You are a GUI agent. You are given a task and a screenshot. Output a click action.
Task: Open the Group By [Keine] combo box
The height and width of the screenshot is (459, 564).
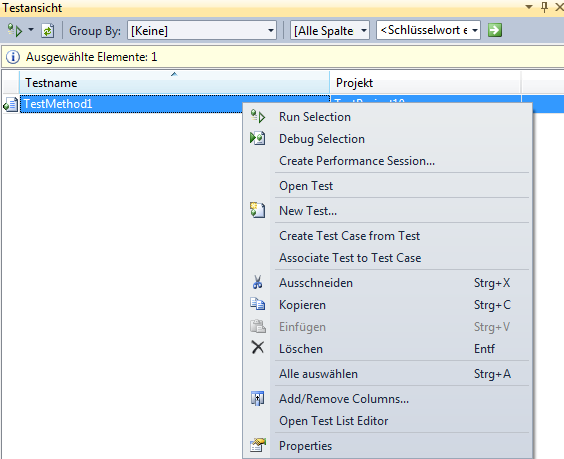click(202, 30)
